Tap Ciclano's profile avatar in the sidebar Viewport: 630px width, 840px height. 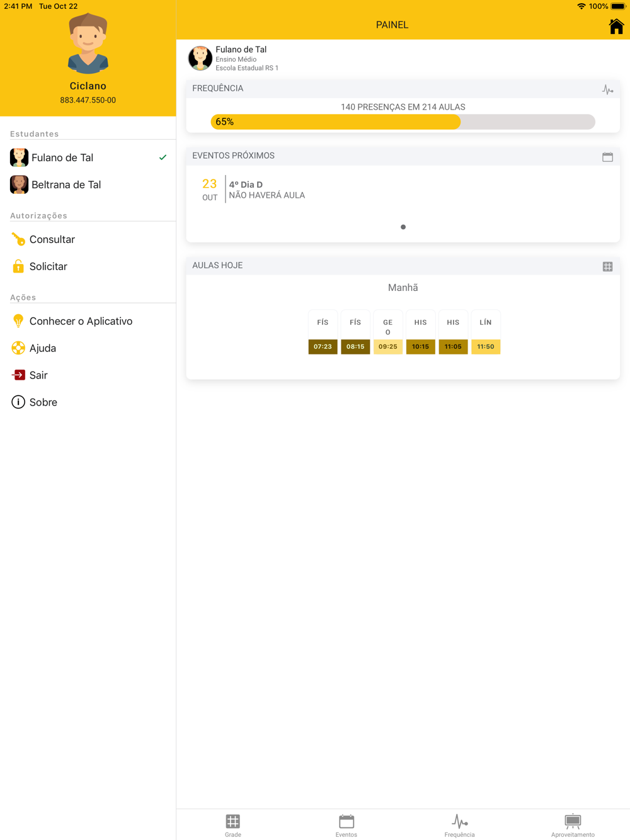click(88, 43)
